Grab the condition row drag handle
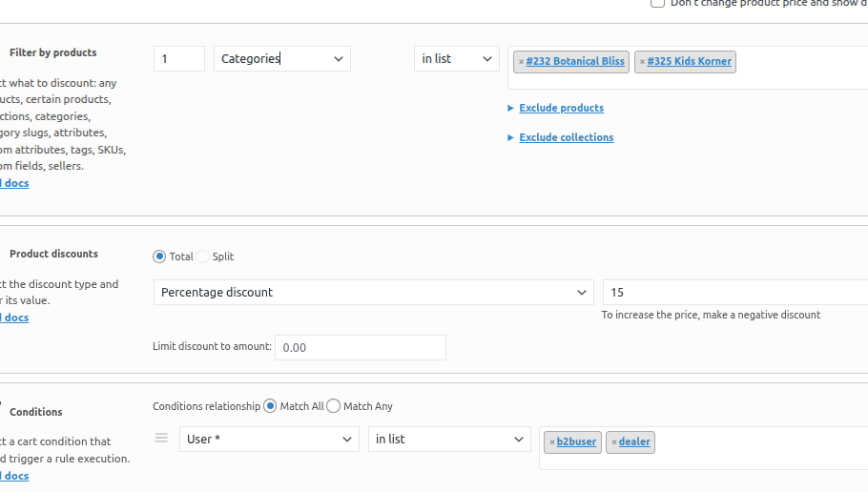The image size is (868, 492). [x=161, y=439]
